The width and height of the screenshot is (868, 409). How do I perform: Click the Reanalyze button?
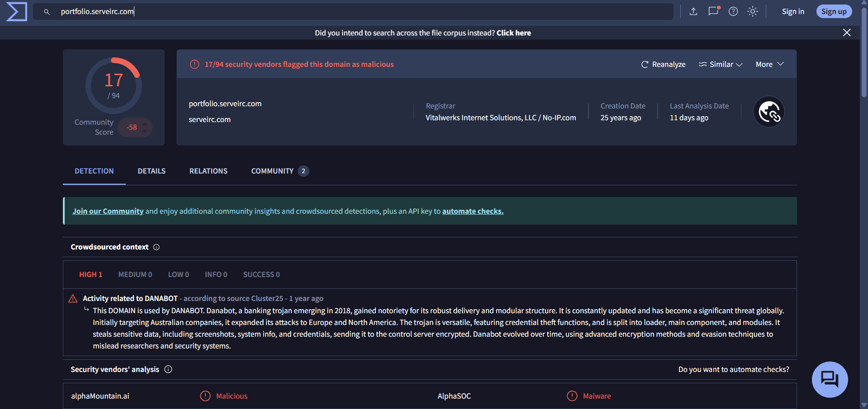[x=663, y=65]
